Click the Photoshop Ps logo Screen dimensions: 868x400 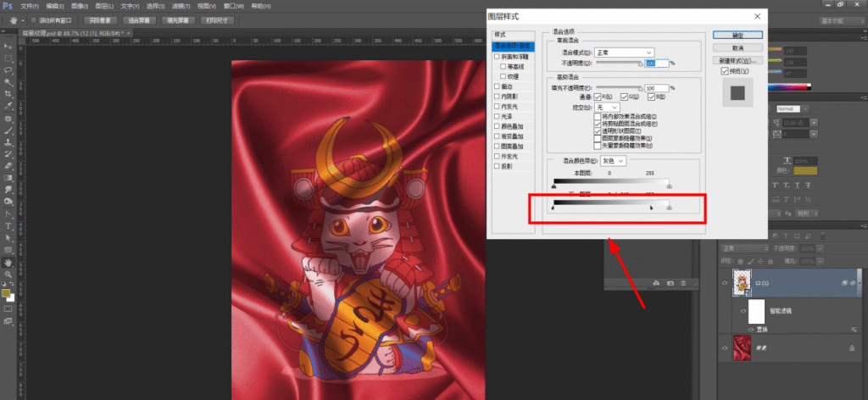click(7, 6)
